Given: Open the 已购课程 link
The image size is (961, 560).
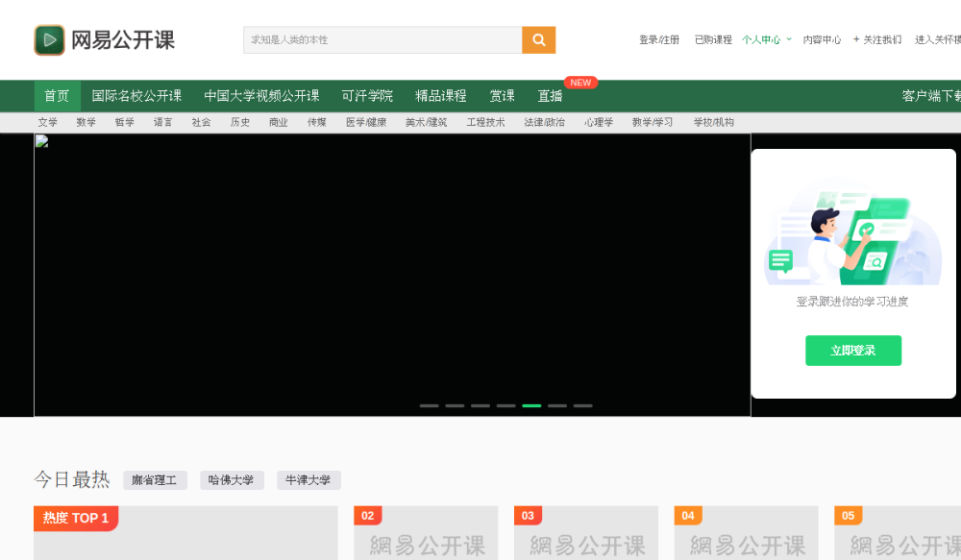Looking at the screenshot, I should 713,39.
